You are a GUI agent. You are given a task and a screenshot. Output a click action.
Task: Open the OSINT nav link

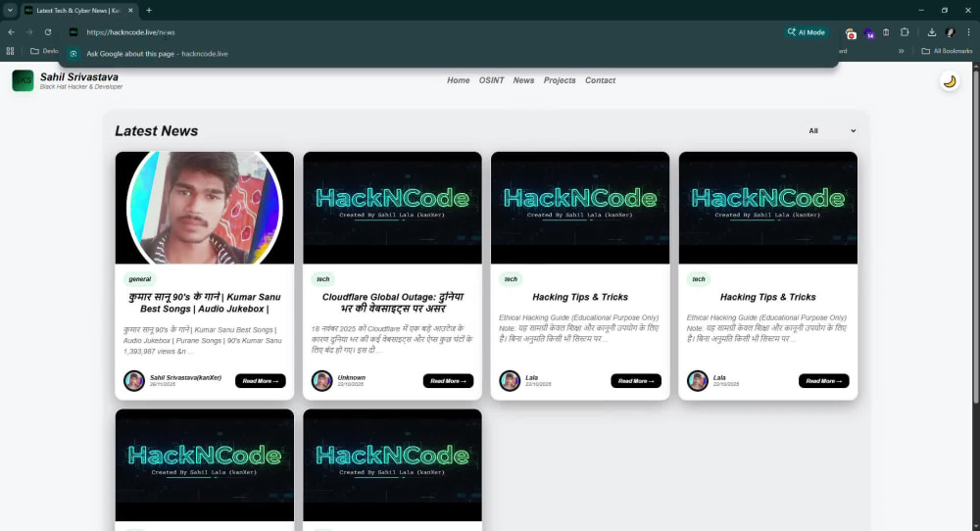pos(491,80)
